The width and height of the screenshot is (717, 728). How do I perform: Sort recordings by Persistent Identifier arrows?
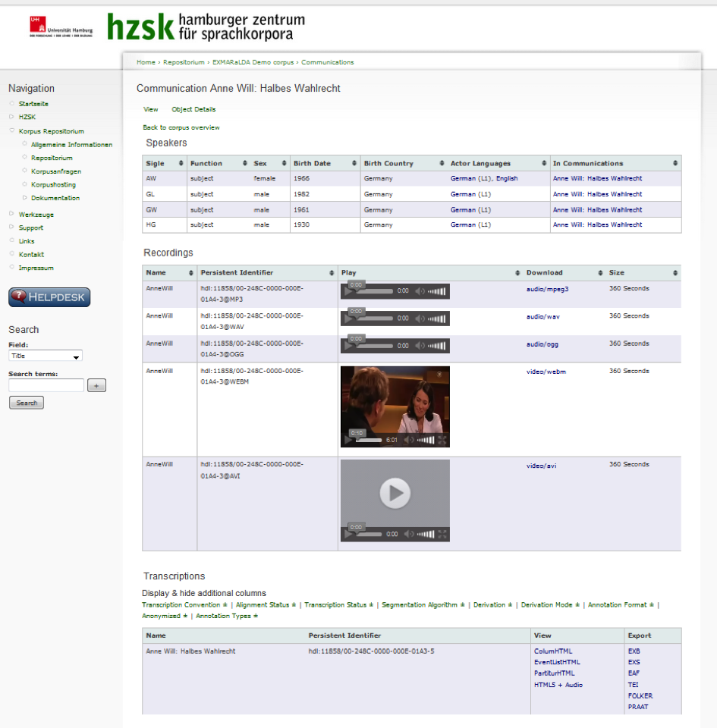pos(332,273)
